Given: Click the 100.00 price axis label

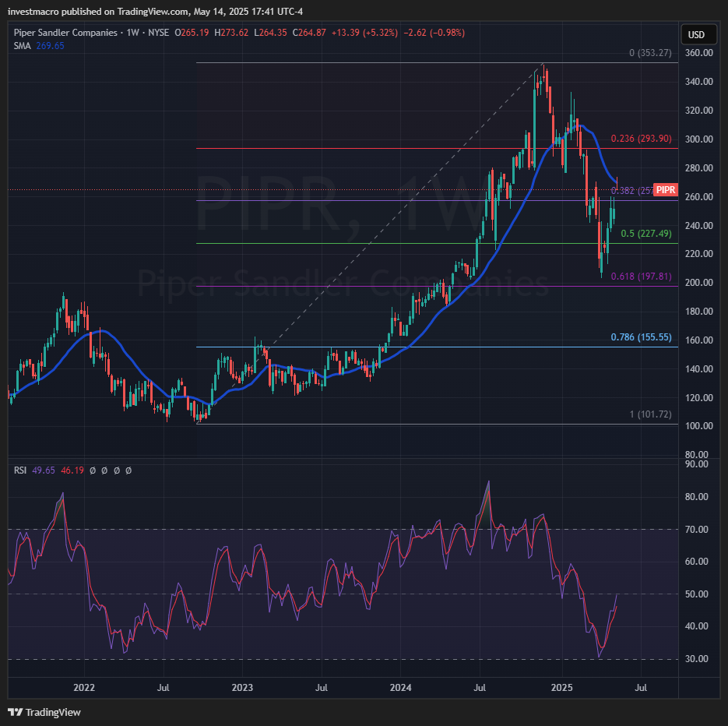Looking at the screenshot, I should tap(699, 426).
